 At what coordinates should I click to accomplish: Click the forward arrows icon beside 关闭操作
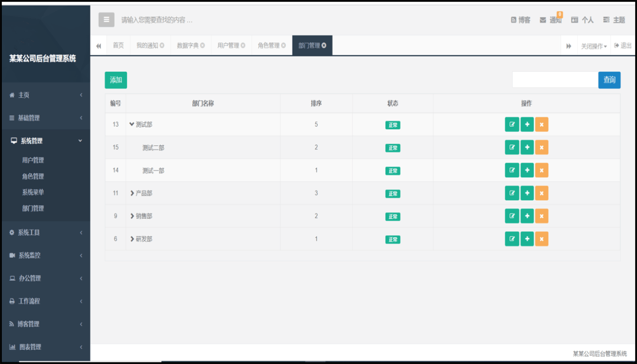[x=569, y=45]
